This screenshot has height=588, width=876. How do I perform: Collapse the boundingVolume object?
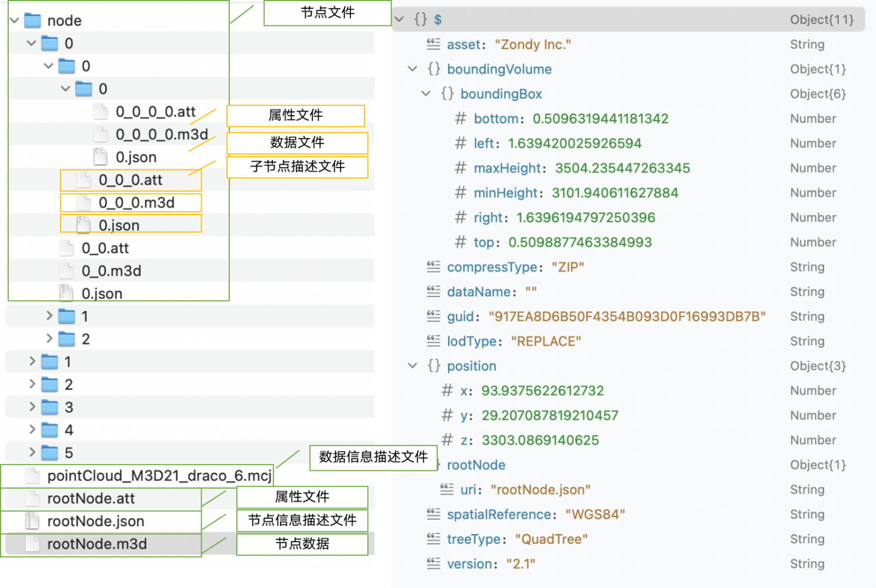413,69
